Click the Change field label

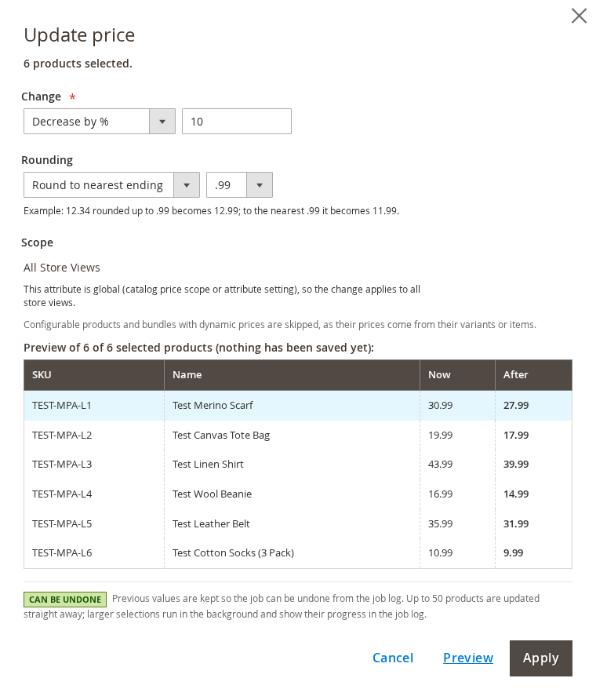41,97
